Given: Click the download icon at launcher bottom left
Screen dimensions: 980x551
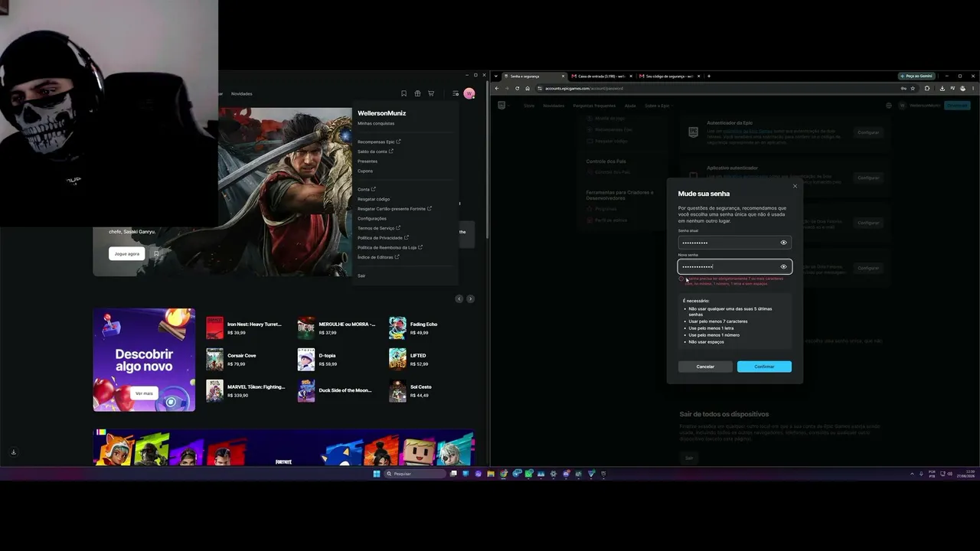Looking at the screenshot, I should 13,452.
